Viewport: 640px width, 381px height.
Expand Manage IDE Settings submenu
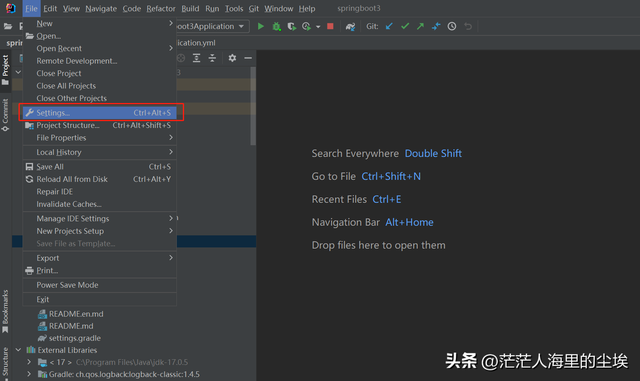(100, 219)
